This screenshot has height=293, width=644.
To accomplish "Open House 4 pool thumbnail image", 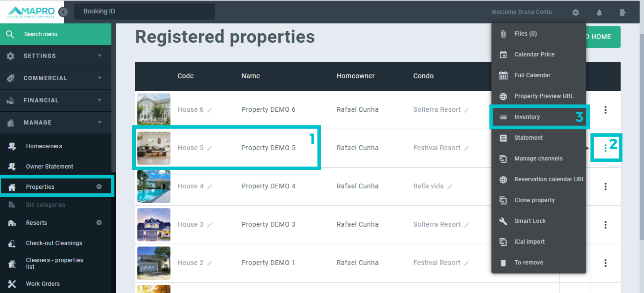I will (154, 186).
